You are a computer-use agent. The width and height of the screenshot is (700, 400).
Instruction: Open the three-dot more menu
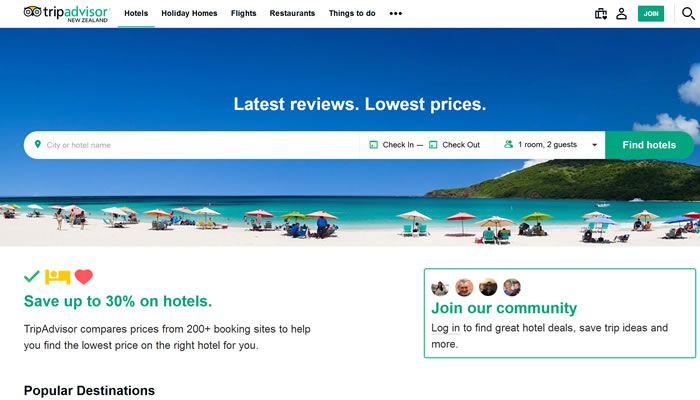[x=396, y=13]
